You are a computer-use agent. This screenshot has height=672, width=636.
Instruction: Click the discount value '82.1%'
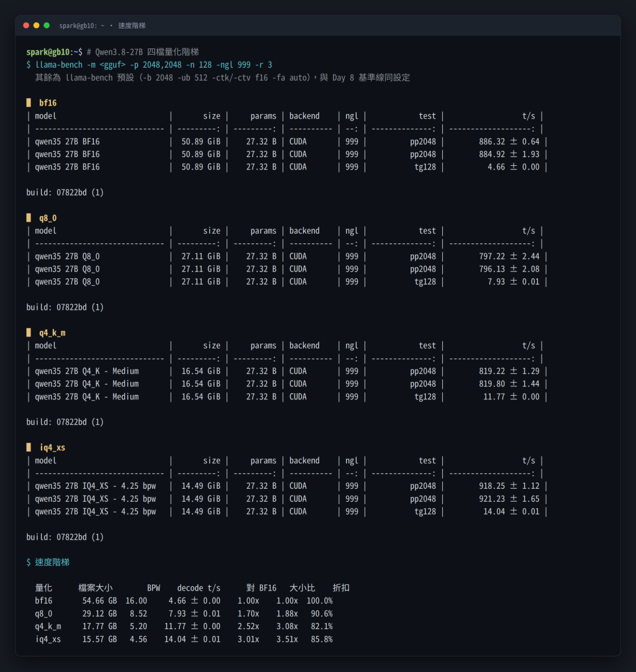pos(322,626)
